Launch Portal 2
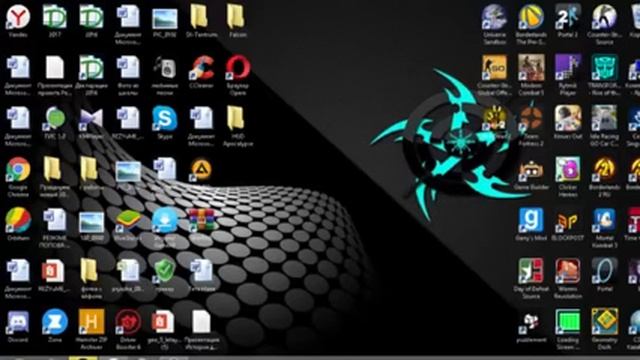This screenshot has width=640, height=360. click(568, 18)
